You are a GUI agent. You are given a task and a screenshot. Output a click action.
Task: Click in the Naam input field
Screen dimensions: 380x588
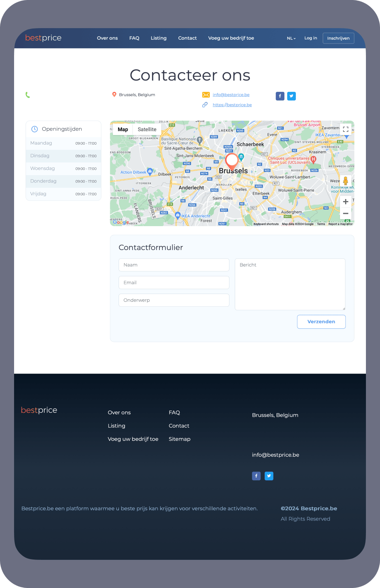[x=174, y=265]
